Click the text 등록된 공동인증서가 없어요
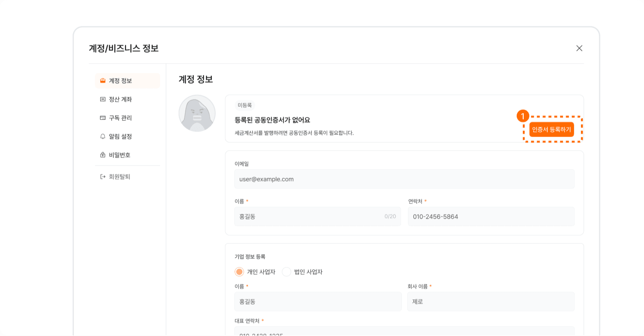 click(x=273, y=120)
